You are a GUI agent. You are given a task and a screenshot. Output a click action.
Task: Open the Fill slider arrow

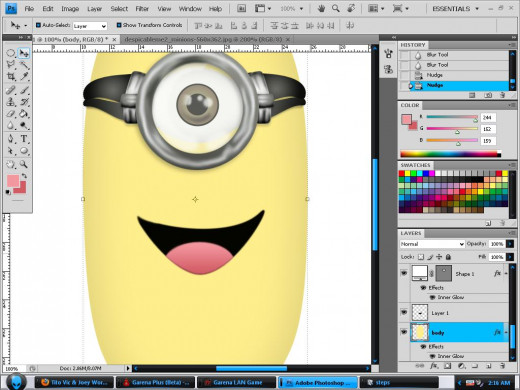tap(510, 257)
